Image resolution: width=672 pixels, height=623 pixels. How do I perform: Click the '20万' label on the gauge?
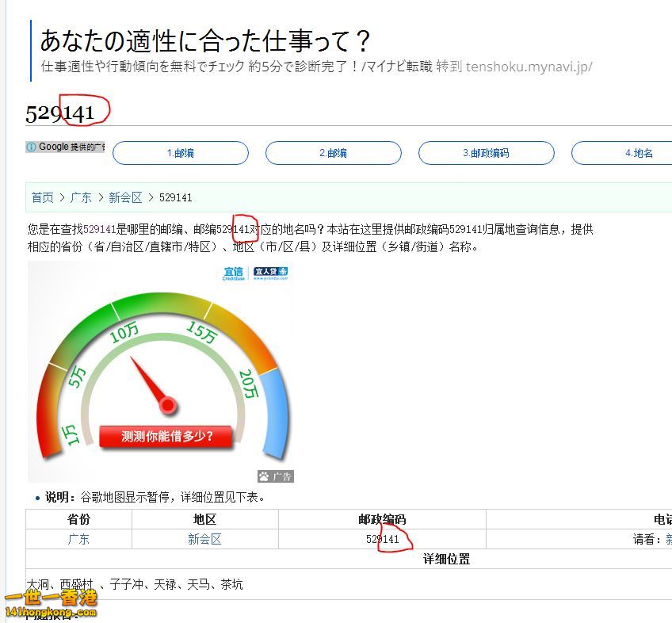pyautogui.click(x=249, y=384)
